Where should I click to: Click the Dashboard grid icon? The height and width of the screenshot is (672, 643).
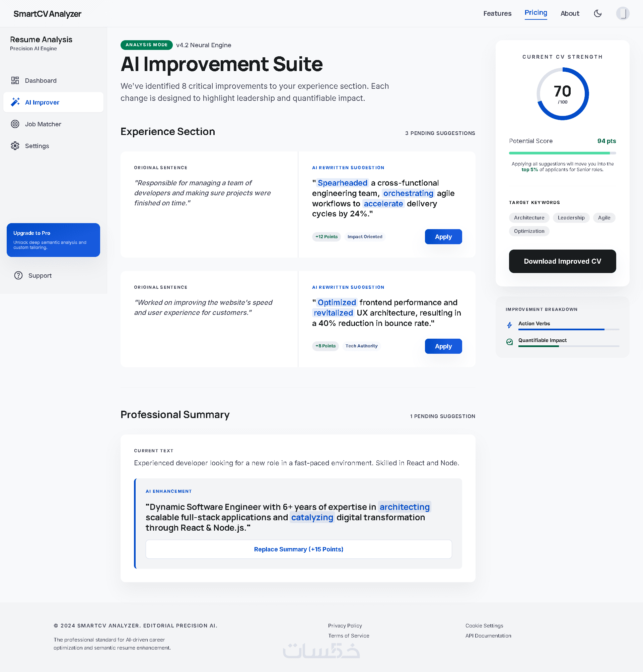click(15, 81)
